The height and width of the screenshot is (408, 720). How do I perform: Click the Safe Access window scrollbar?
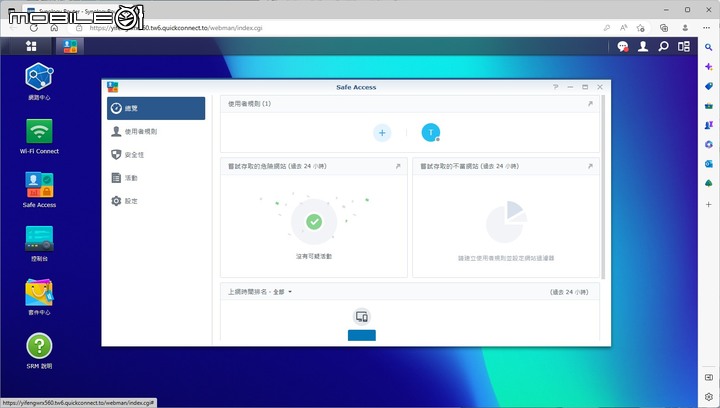point(603,187)
